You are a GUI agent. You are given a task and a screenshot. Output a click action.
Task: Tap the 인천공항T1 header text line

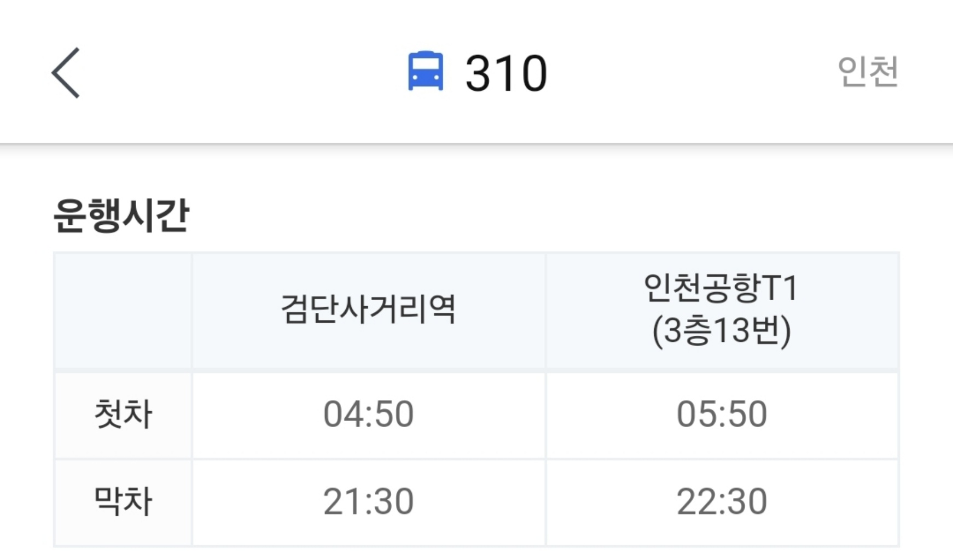(721, 288)
